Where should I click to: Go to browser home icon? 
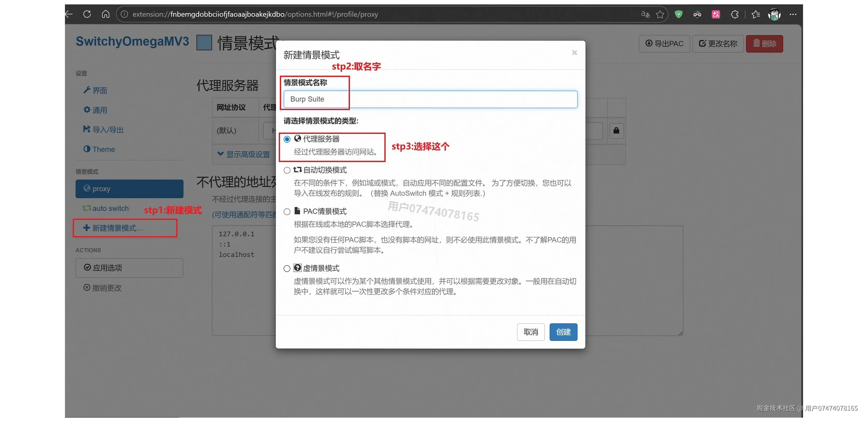106,14
